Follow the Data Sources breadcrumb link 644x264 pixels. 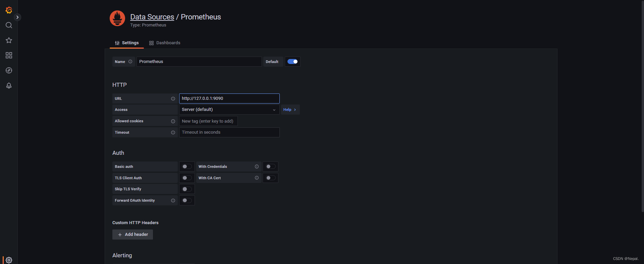(x=152, y=17)
